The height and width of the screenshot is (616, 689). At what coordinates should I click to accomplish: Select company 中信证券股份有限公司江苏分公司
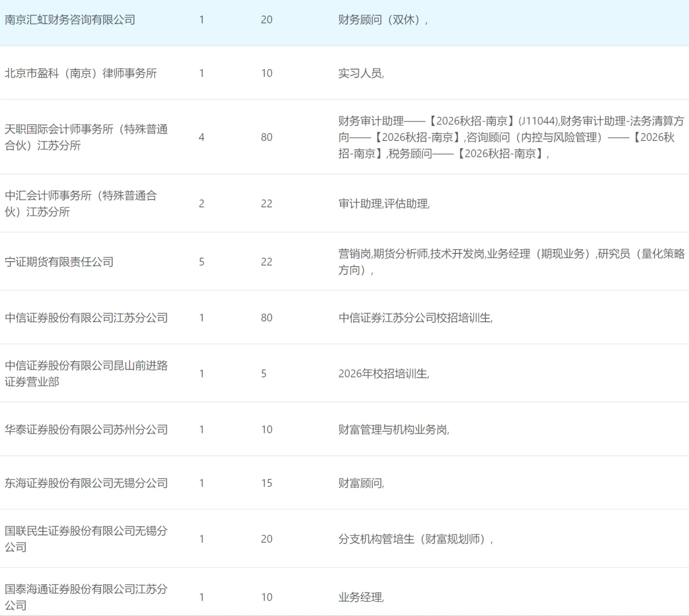pos(86,318)
